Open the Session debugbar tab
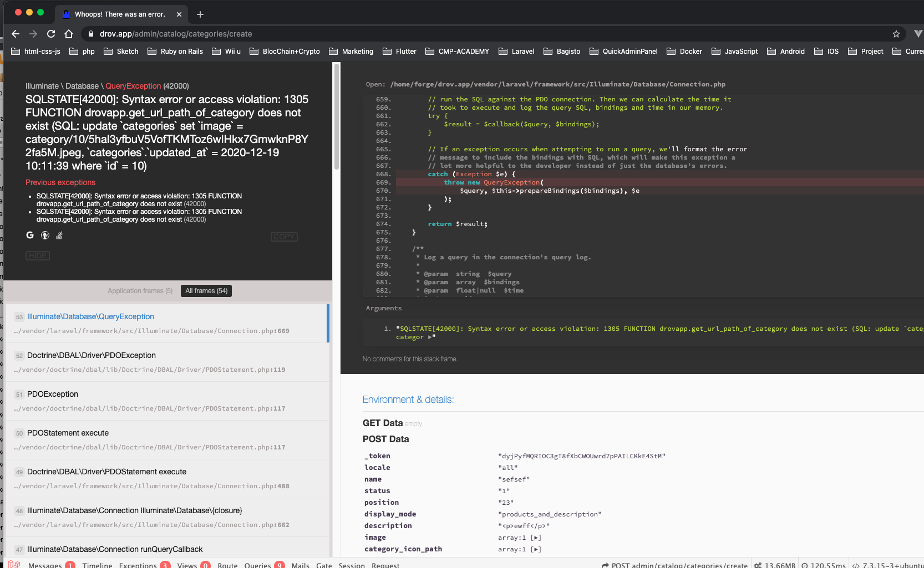 (352, 565)
